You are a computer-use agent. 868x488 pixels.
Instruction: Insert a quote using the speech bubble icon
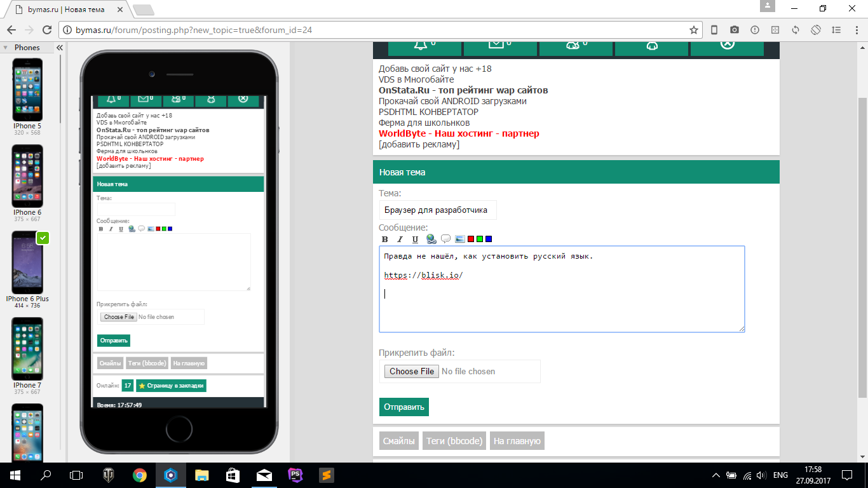coord(445,239)
